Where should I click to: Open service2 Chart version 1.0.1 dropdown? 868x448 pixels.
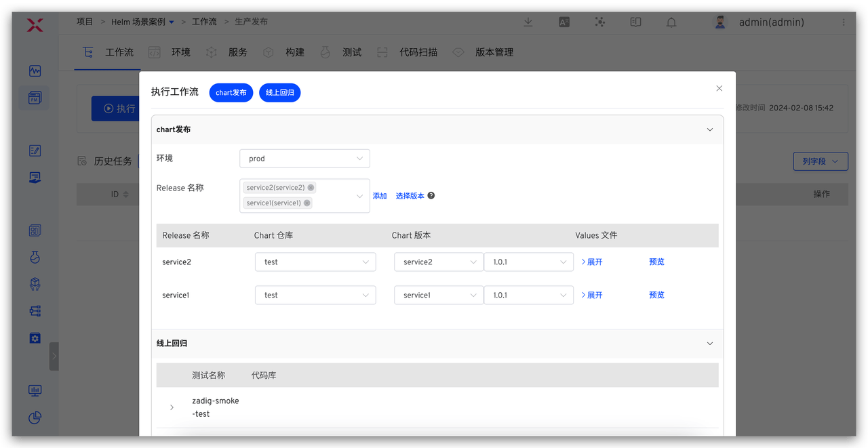coord(528,262)
